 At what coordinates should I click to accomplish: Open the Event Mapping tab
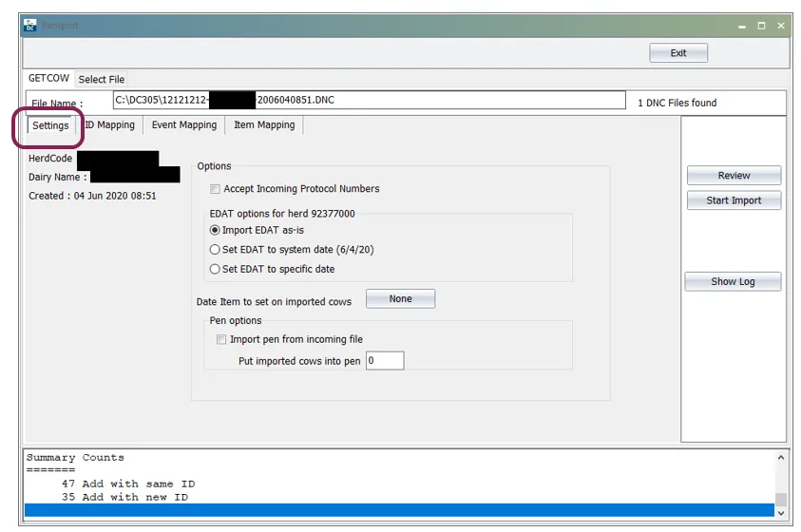pos(184,125)
